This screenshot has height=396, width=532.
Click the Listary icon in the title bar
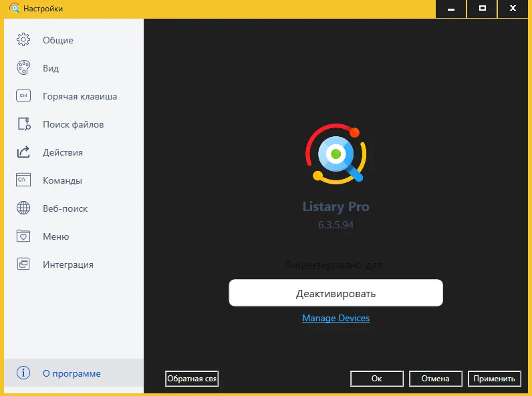tap(14, 9)
